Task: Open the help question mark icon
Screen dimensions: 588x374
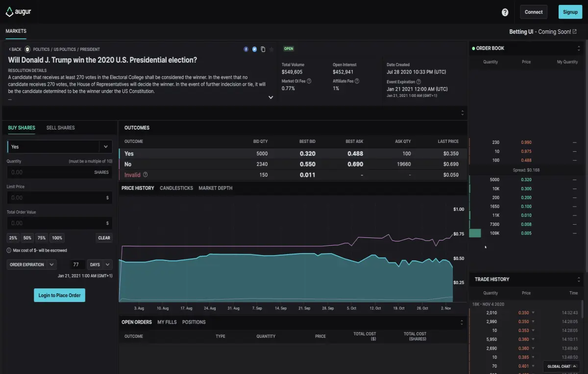Action: (505, 12)
